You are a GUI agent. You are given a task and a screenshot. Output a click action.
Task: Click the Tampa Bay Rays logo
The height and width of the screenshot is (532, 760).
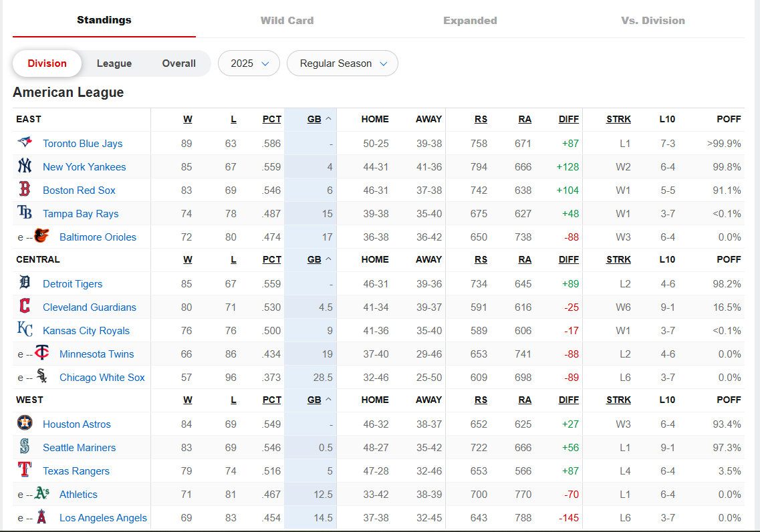tap(25, 213)
